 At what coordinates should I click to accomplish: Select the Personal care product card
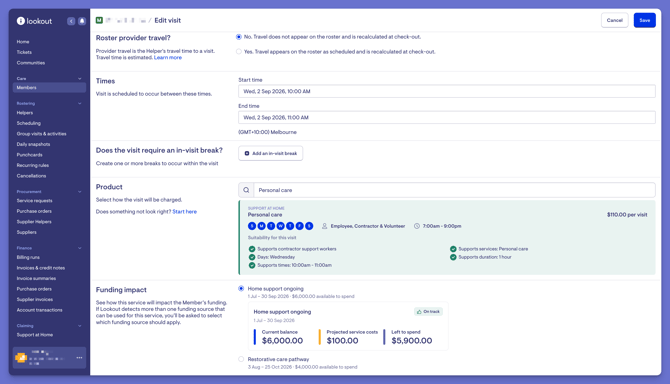click(447, 237)
